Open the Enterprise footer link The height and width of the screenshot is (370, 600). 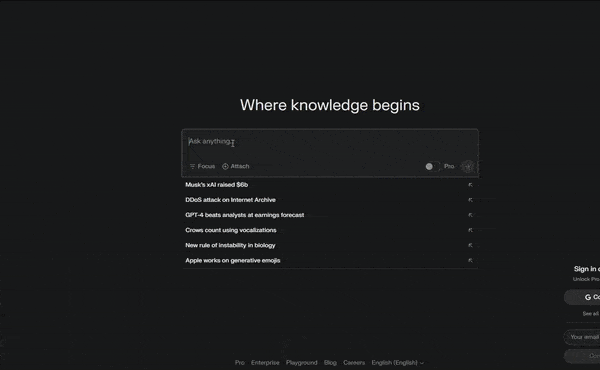[x=265, y=362]
